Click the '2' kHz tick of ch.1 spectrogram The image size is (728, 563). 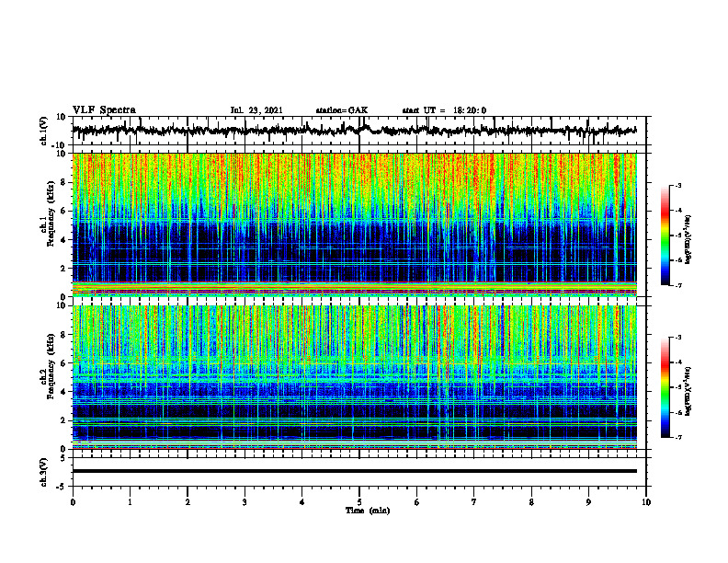pyautogui.click(x=63, y=268)
